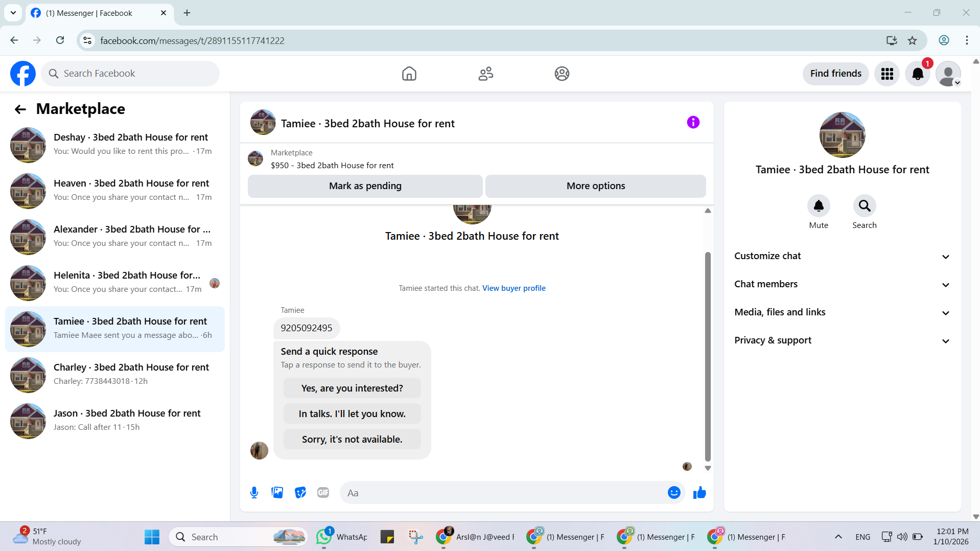Open Snipping Tool in taskbar
Screen dimensions: 980x551
tap(416, 537)
